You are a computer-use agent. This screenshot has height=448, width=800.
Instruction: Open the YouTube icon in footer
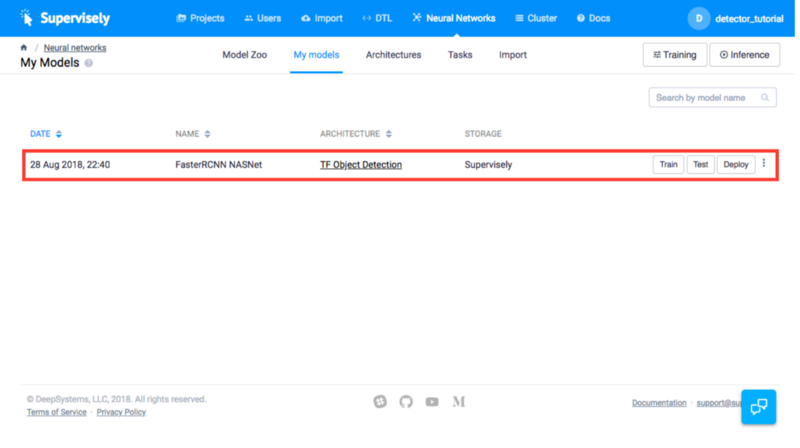click(x=432, y=402)
